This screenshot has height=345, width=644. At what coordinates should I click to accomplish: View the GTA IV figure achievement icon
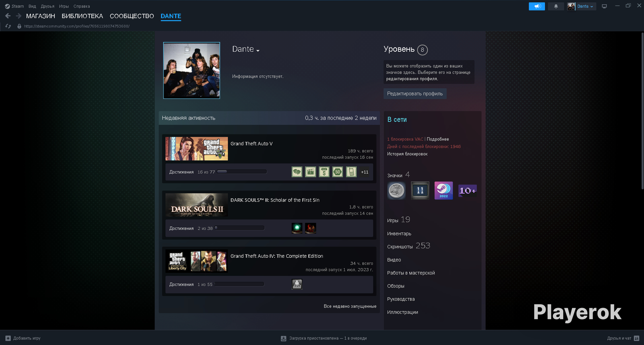[297, 284]
